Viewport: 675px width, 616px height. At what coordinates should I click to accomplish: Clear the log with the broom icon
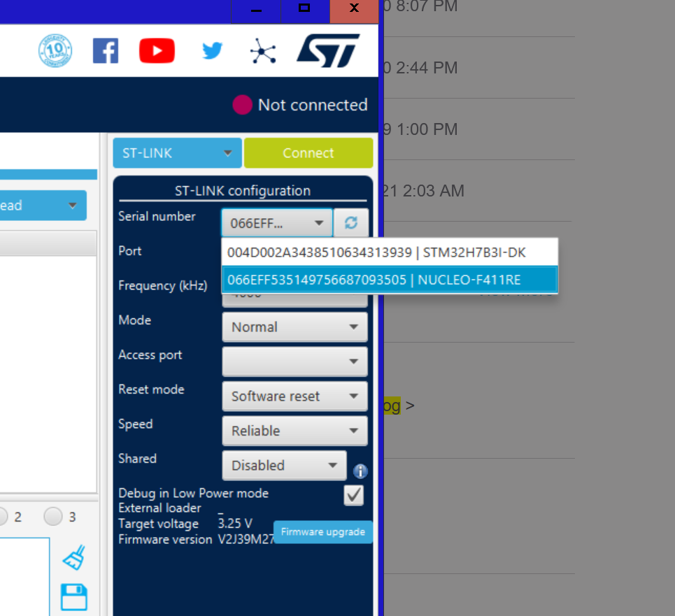pos(74,557)
